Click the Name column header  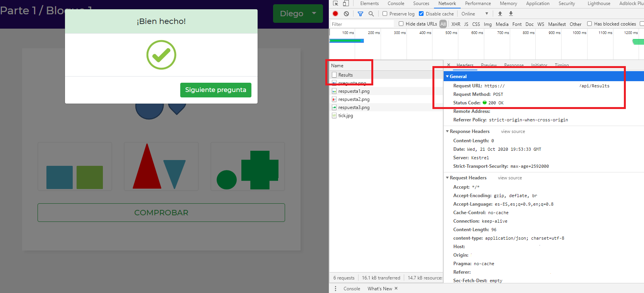pyautogui.click(x=386, y=66)
